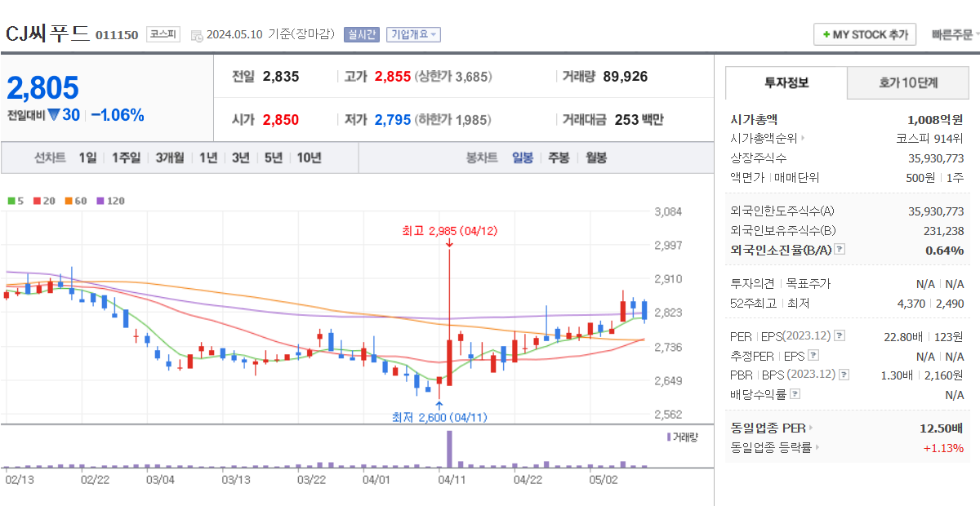Click the +1.13% sector change value
The height and width of the screenshot is (506, 980).
pyautogui.click(x=943, y=447)
